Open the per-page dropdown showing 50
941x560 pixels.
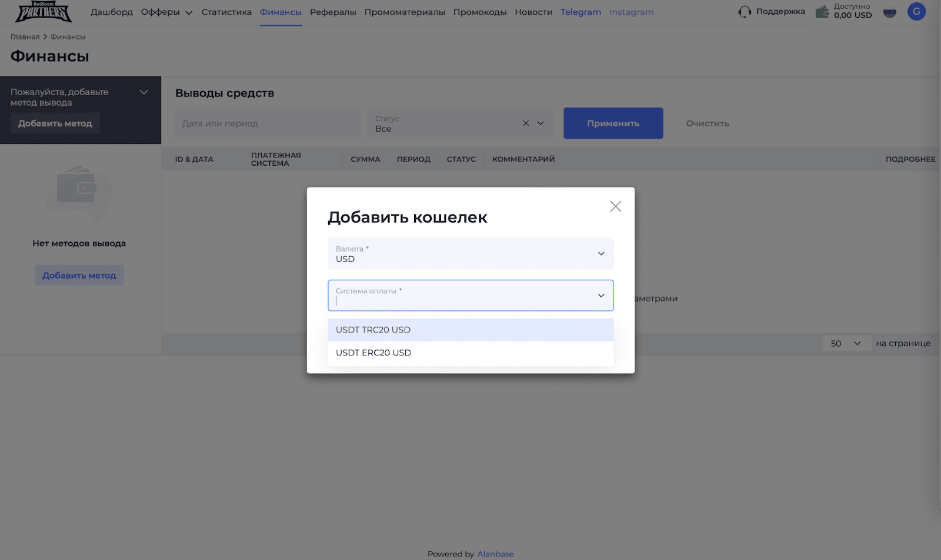846,343
